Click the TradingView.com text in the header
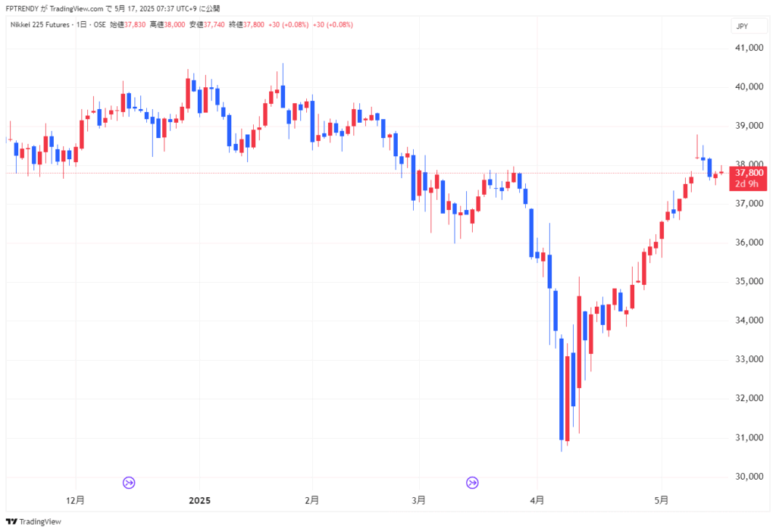776x532 pixels. (76, 8)
